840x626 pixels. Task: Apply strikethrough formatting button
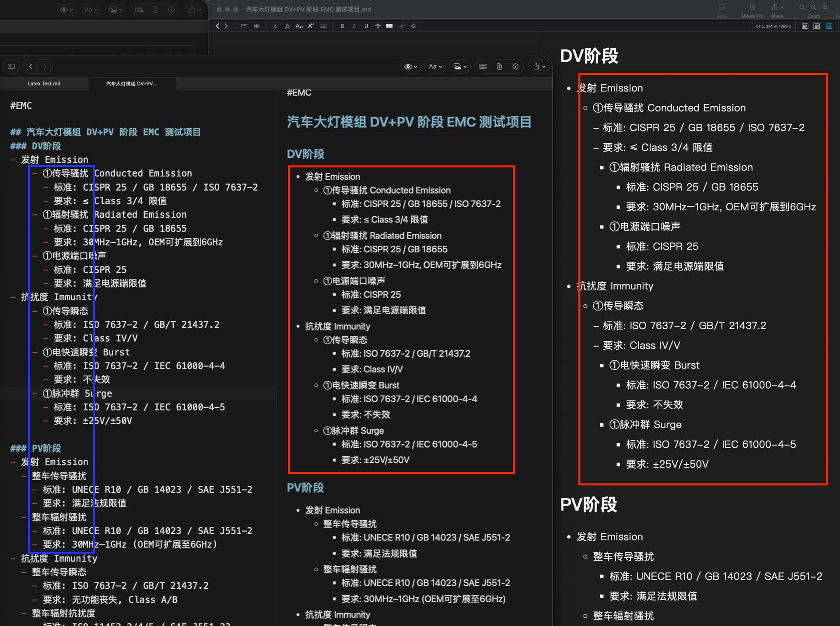[x=378, y=26]
